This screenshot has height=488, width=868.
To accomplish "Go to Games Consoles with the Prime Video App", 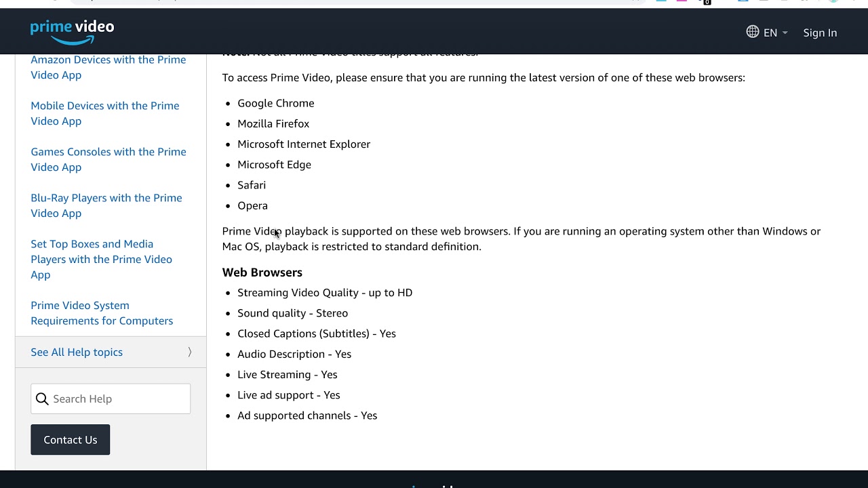I will (x=108, y=159).
